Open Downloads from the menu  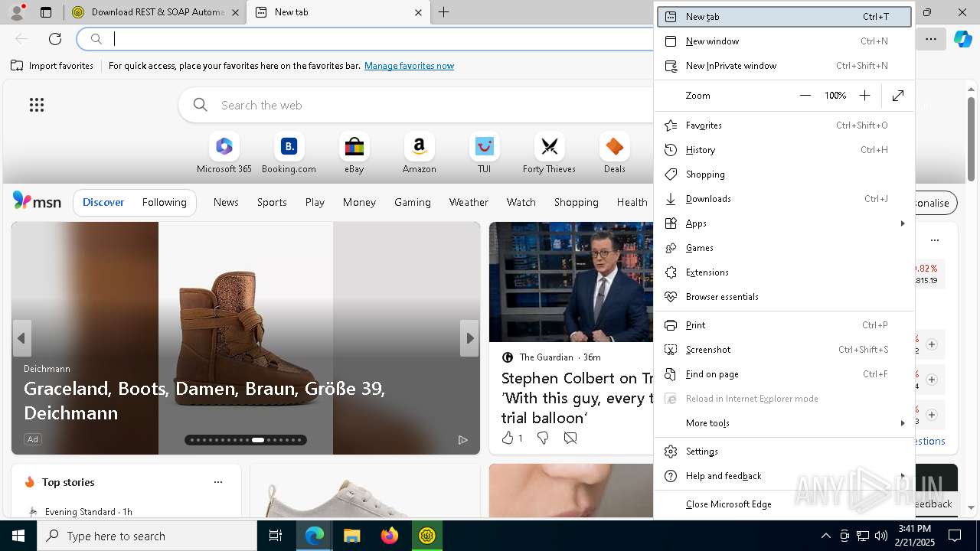(x=785, y=199)
